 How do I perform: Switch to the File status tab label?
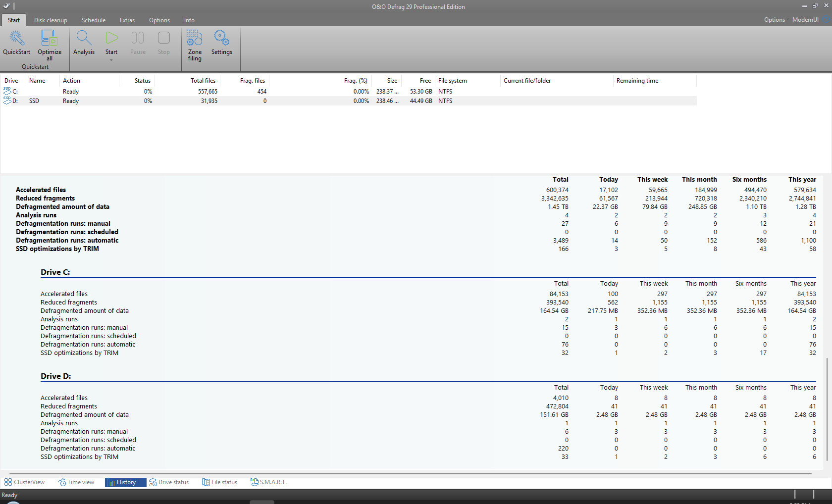pos(224,482)
